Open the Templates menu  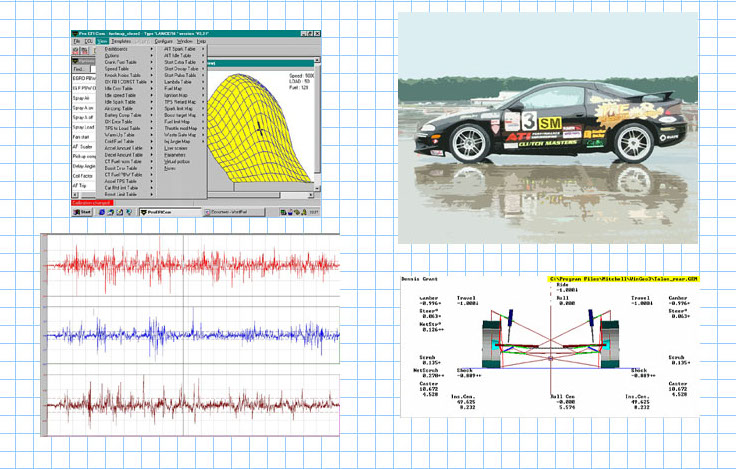tap(121, 41)
